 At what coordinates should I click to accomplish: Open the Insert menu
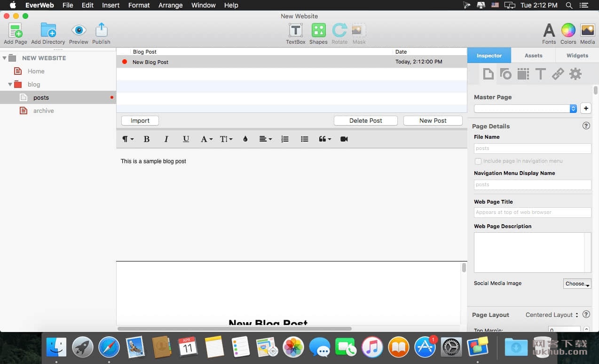pos(110,5)
